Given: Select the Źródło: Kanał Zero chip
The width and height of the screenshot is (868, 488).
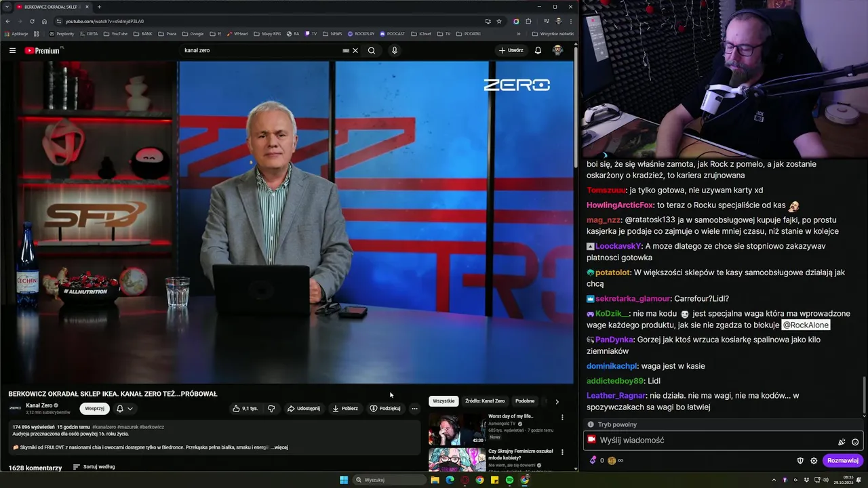Looking at the screenshot, I should [485, 401].
